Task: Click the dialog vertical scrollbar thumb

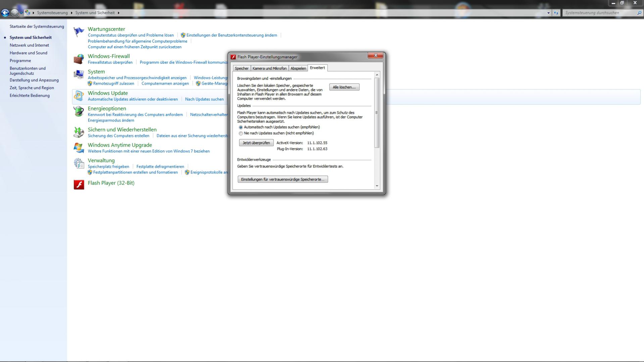Action: [377, 113]
